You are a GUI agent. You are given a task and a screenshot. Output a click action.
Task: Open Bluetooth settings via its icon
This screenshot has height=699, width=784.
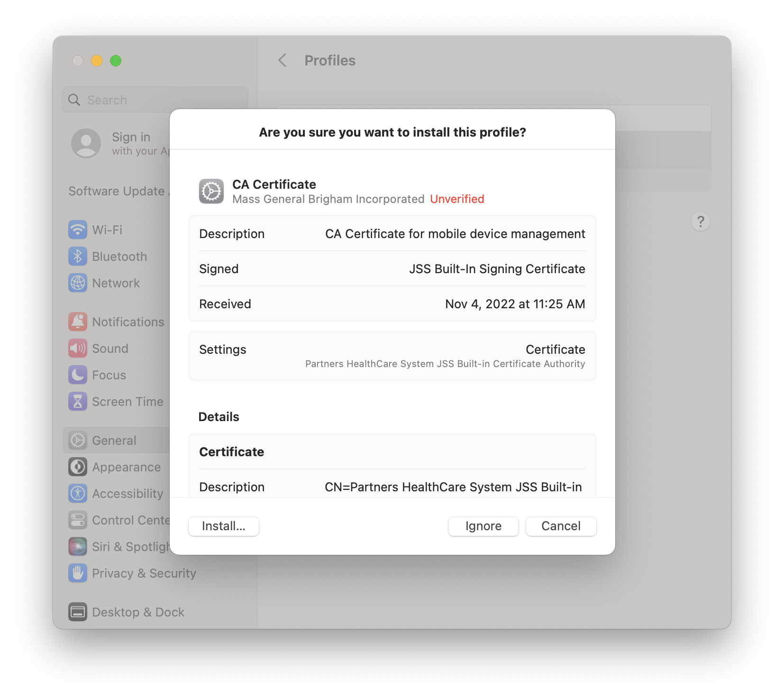pyautogui.click(x=78, y=257)
